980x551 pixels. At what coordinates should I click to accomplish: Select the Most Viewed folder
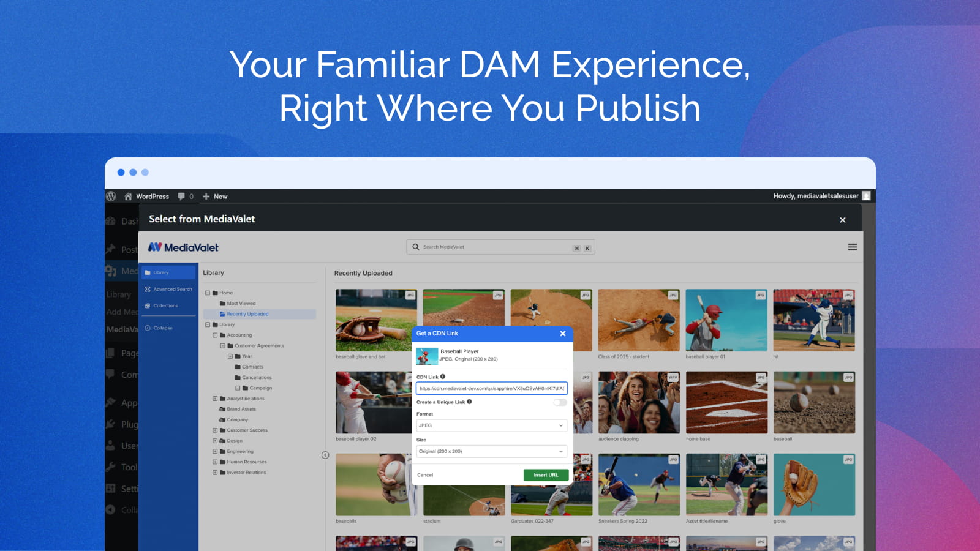tap(238, 304)
